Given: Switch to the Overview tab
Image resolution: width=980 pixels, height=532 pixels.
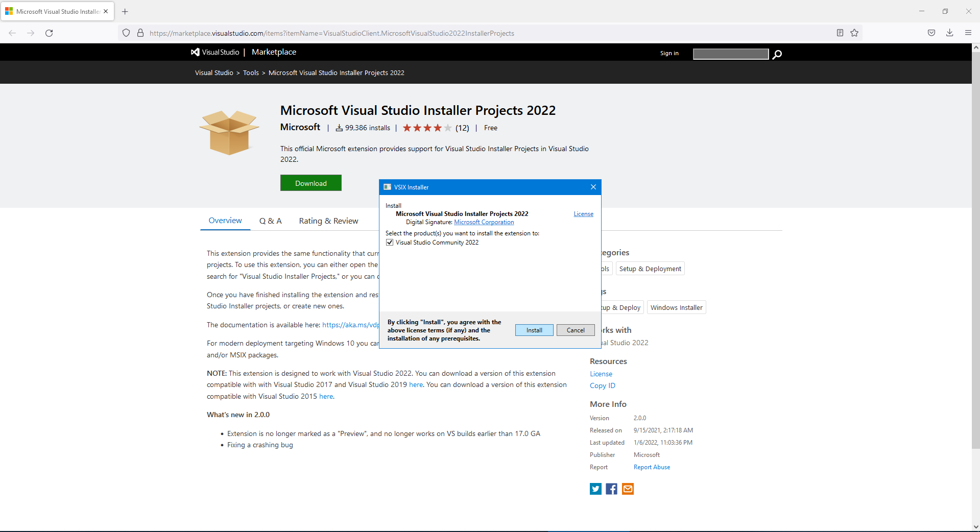Looking at the screenshot, I should [225, 221].
